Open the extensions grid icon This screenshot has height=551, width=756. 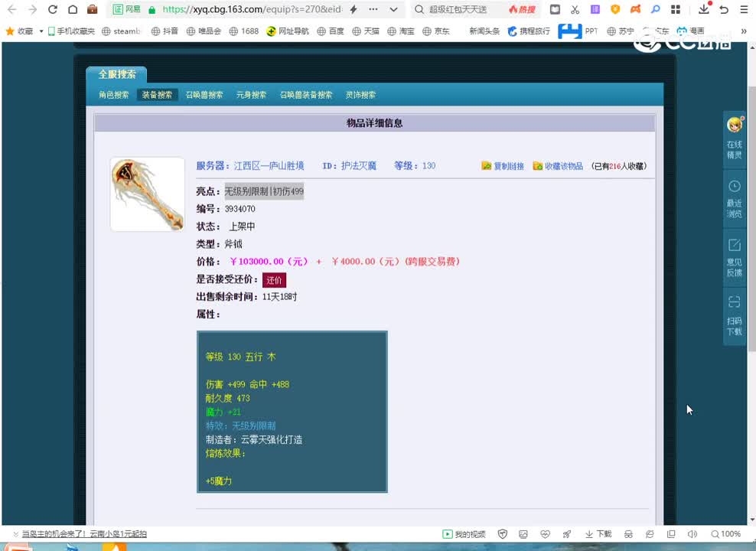tap(676, 9)
